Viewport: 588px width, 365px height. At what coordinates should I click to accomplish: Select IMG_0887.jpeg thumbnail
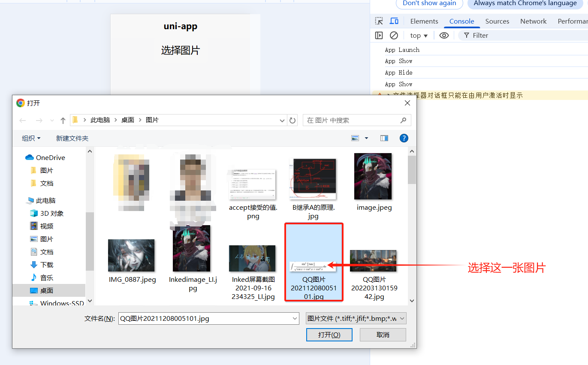point(131,255)
